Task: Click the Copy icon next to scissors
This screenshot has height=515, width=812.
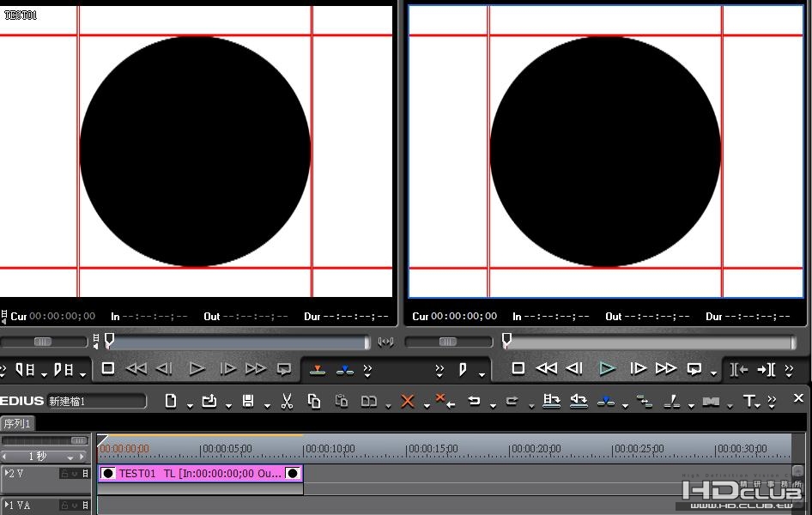Action: pos(313,401)
